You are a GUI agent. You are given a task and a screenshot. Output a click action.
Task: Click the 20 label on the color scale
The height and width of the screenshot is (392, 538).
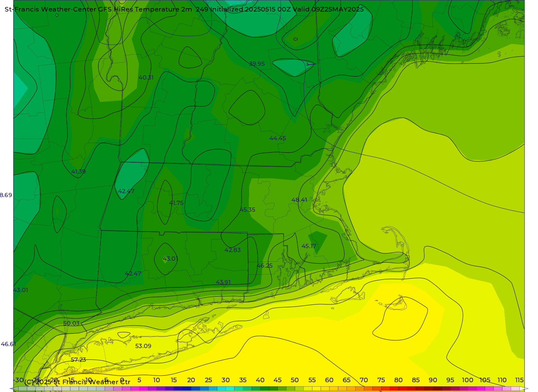(x=191, y=380)
